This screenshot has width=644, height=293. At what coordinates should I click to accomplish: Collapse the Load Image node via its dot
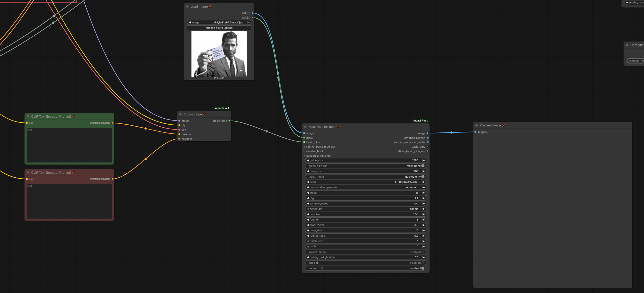tap(187, 7)
